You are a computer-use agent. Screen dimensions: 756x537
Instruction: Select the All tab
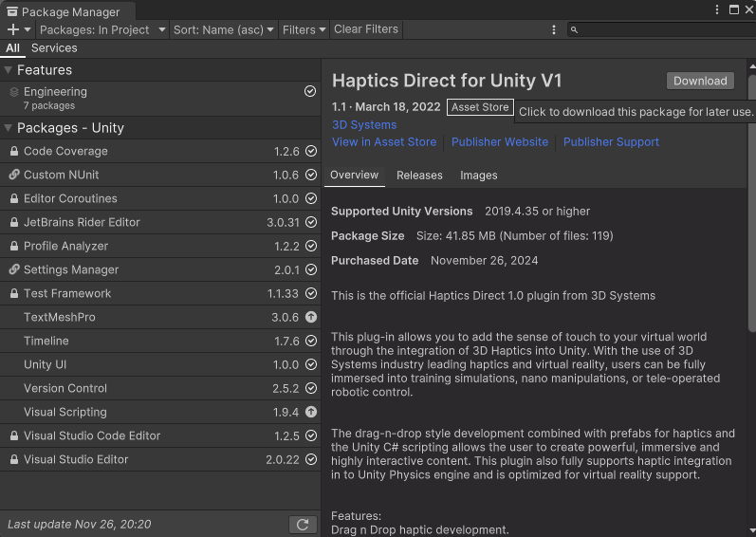click(x=12, y=48)
